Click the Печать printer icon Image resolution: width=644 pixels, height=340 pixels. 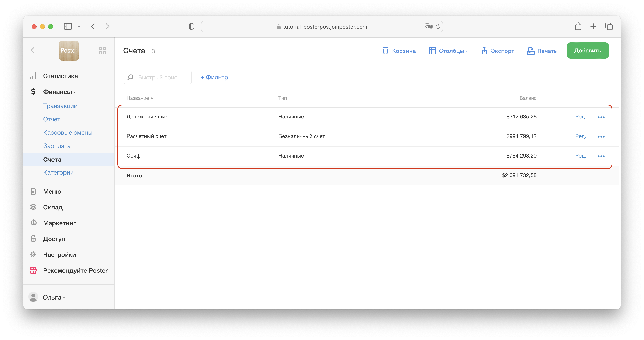tap(531, 51)
